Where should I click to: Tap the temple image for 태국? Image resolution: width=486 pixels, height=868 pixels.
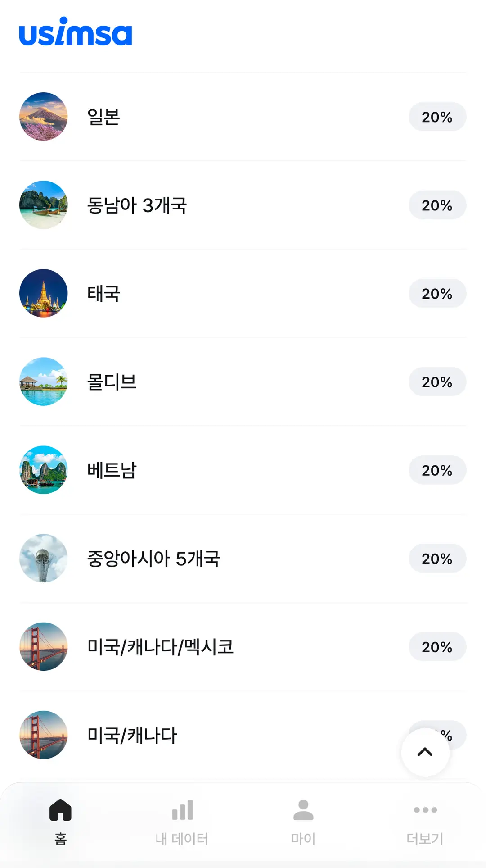pos(44,293)
